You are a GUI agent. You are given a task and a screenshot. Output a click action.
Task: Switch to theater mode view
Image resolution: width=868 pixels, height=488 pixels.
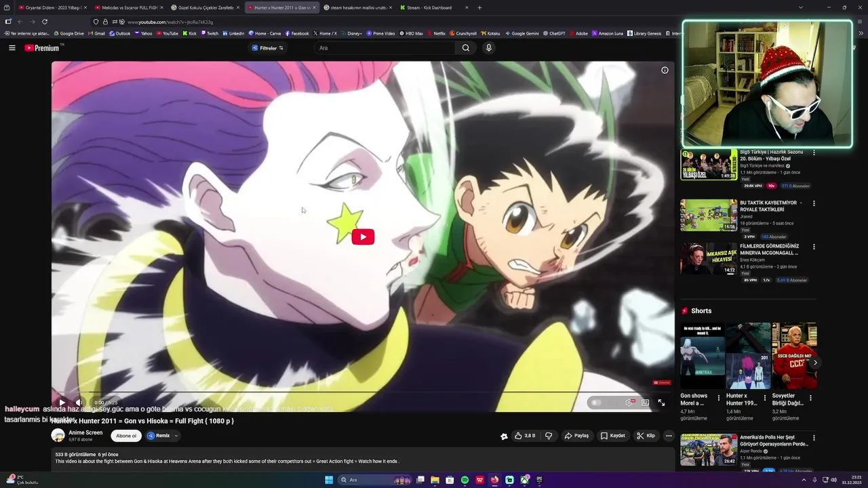click(646, 403)
